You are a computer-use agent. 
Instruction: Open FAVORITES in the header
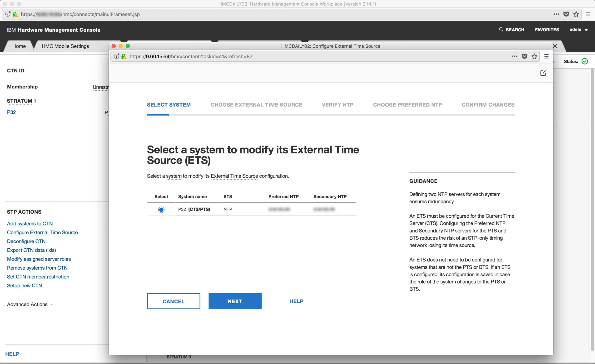click(x=547, y=30)
